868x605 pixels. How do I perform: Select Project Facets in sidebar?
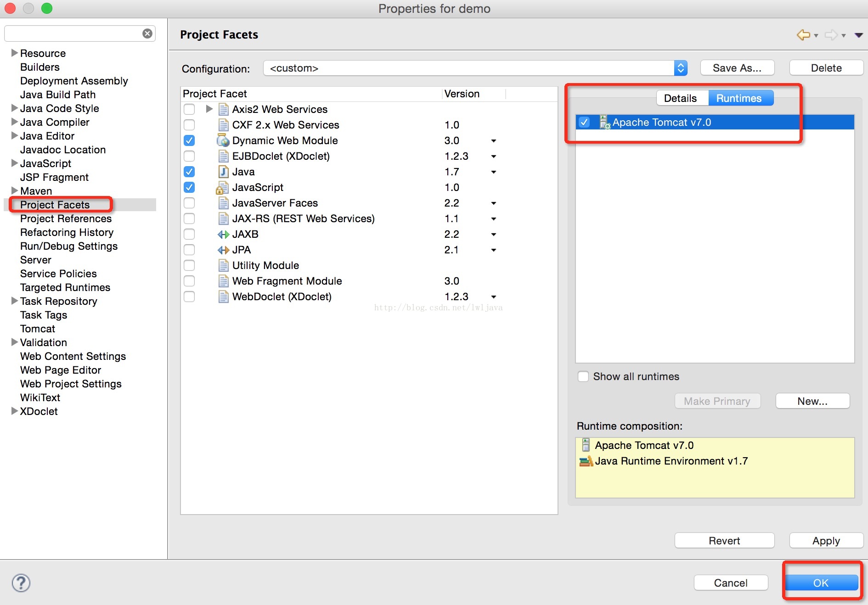(x=55, y=205)
